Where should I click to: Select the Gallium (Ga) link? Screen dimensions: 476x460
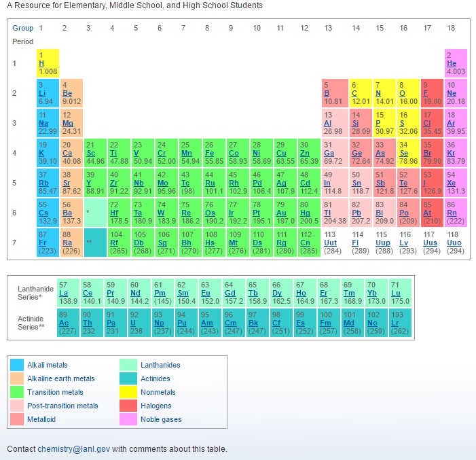[x=329, y=153]
